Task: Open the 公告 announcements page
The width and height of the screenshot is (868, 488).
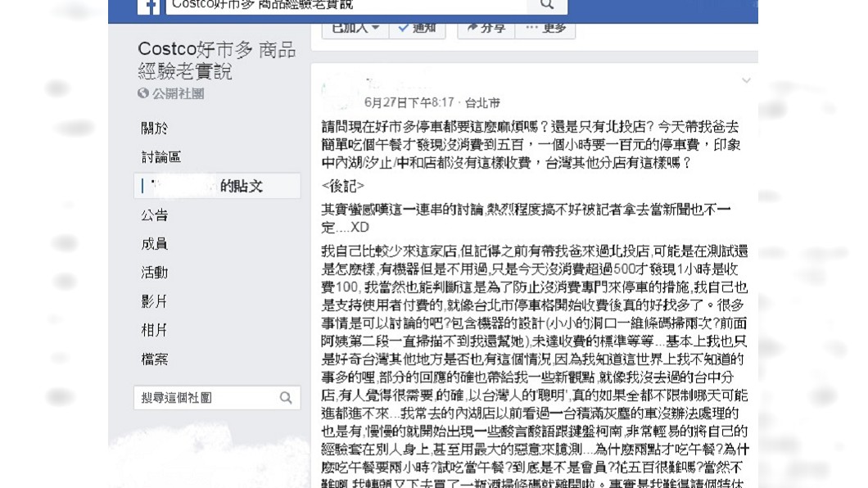Action: pyautogui.click(x=155, y=215)
